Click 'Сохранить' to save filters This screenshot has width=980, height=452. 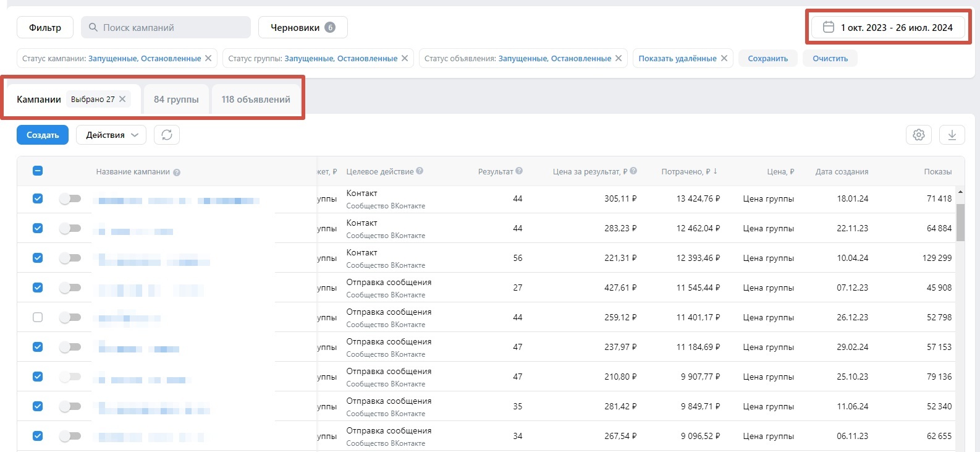(768, 58)
